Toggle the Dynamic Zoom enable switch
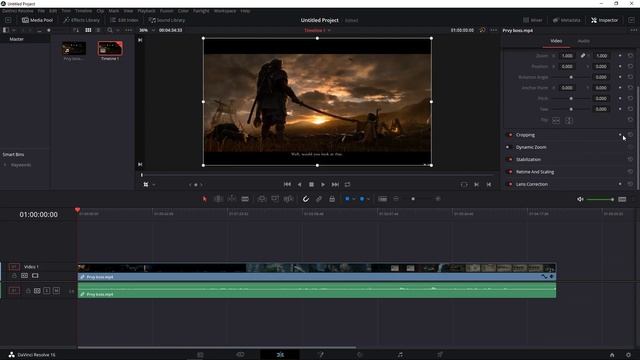Image resolution: width=640 pixels, height=360 pixels. pyautogui.click(x=509, y=147)
